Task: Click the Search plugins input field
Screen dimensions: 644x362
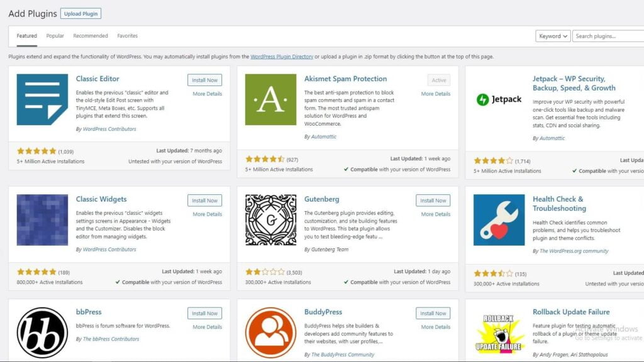Action: point(608,36)
